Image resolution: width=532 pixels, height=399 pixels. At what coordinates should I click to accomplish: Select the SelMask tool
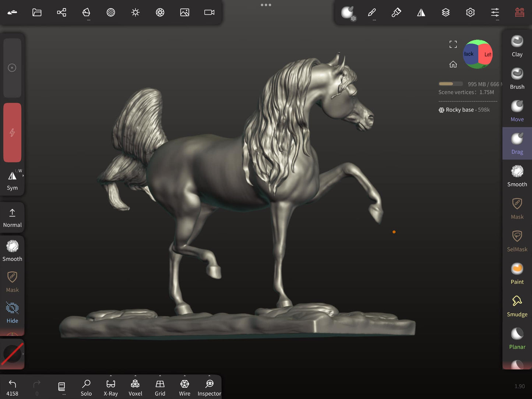[x=517, y=241]
